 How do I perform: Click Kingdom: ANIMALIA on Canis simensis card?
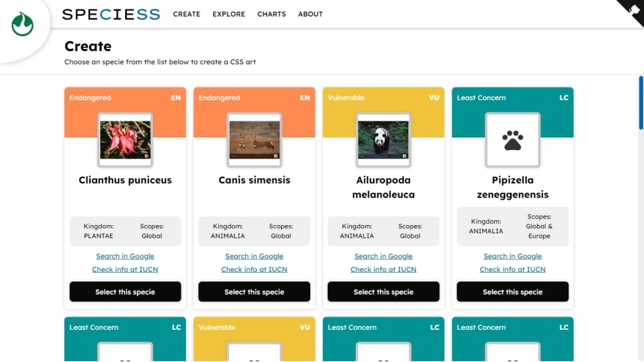[228, 231]
